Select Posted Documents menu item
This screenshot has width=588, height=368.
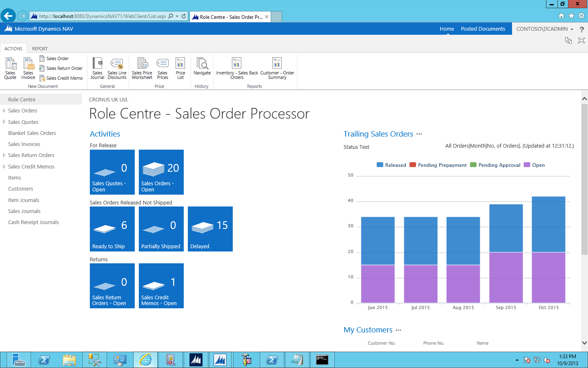click(483, 29)
